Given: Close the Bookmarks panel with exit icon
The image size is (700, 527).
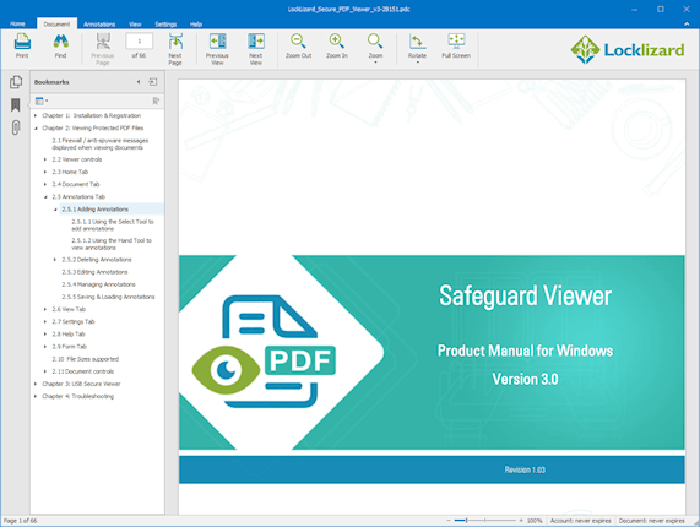Looking at the screenshot, I should pyautogui.click(x=153, y=82).
